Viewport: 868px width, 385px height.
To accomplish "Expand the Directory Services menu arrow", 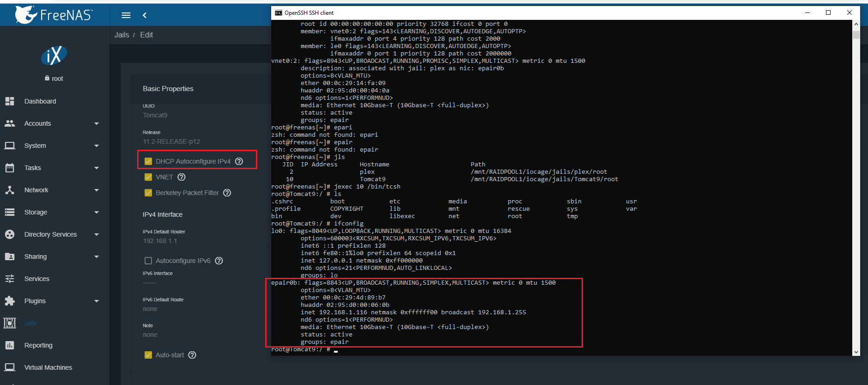I will coord(97,235).
